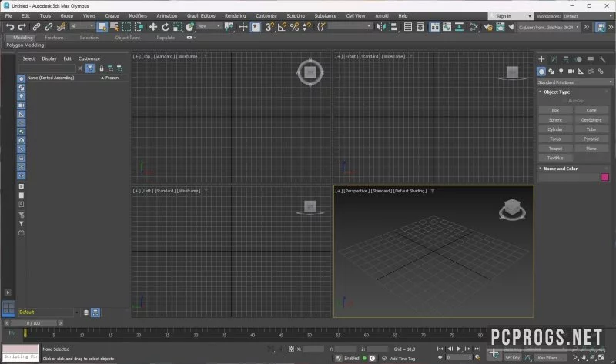The height and width of the screenshot is (364, 616).
Task: Open the Hierarchy panel tab icon
Action: tap(566, 59)
